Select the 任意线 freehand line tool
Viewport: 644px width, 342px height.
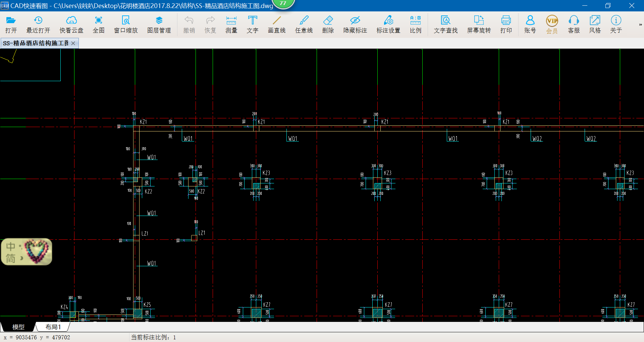pos(304,25)
